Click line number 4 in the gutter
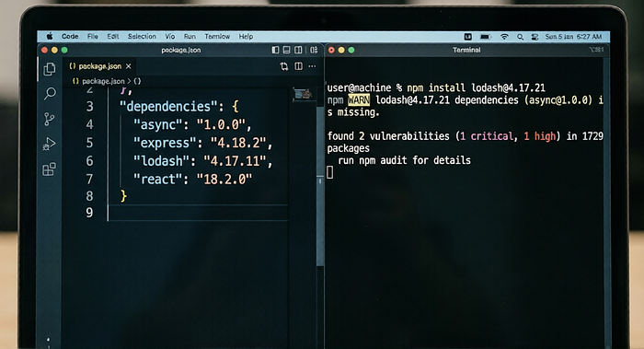 pyautogui.click(x=89, y=124)
